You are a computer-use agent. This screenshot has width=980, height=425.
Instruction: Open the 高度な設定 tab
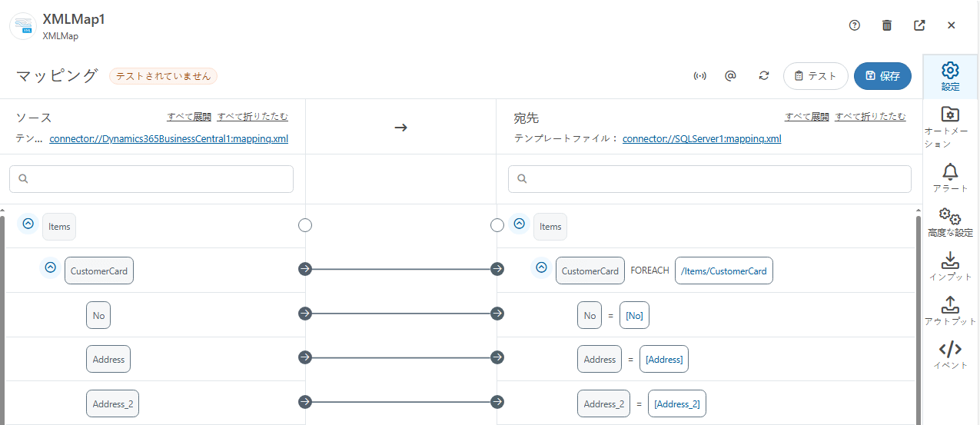click(x=951, y=223)
